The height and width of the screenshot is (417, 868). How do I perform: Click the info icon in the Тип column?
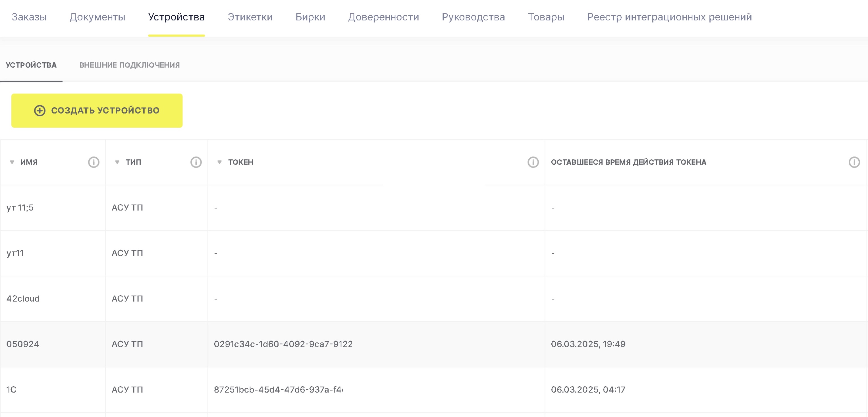pos(196,162)
